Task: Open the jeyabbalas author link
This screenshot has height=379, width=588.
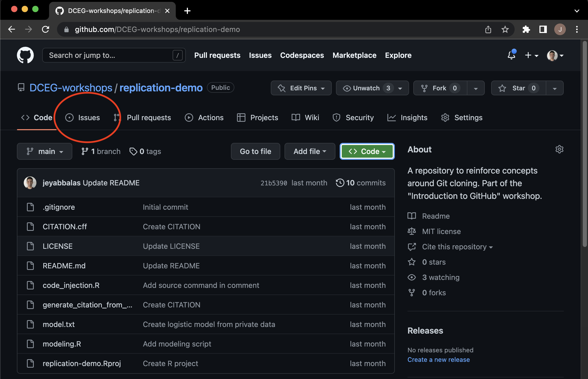Action: tap(61, 183)
